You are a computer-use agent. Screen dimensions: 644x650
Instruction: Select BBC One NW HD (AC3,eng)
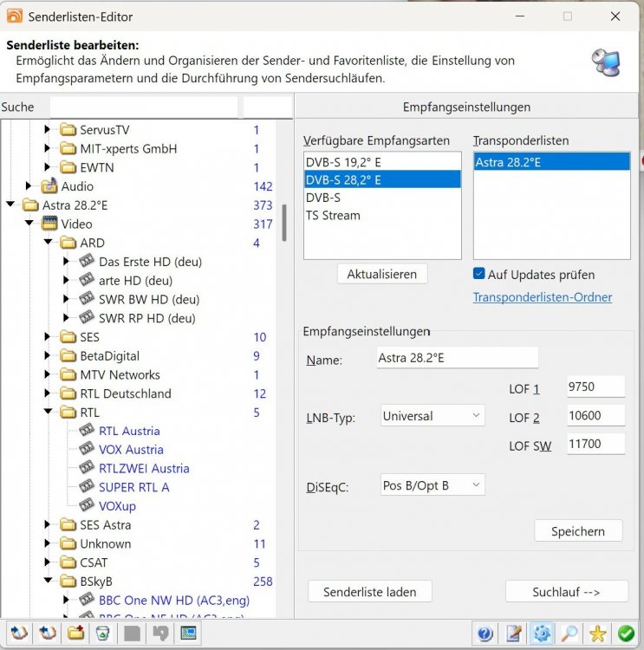coord(174,600)
